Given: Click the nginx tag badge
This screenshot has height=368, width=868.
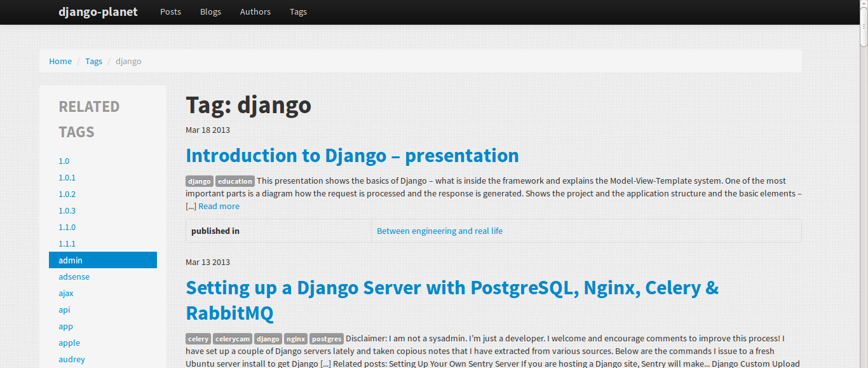Looking at the screenshot, I should pyautogui.click(x=295, y=339).
